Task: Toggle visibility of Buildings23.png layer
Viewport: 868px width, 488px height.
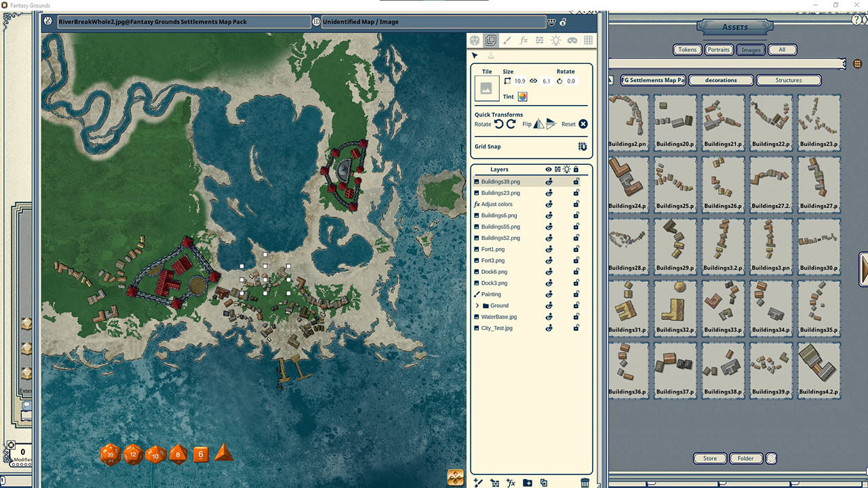Action: click(549, 193)
